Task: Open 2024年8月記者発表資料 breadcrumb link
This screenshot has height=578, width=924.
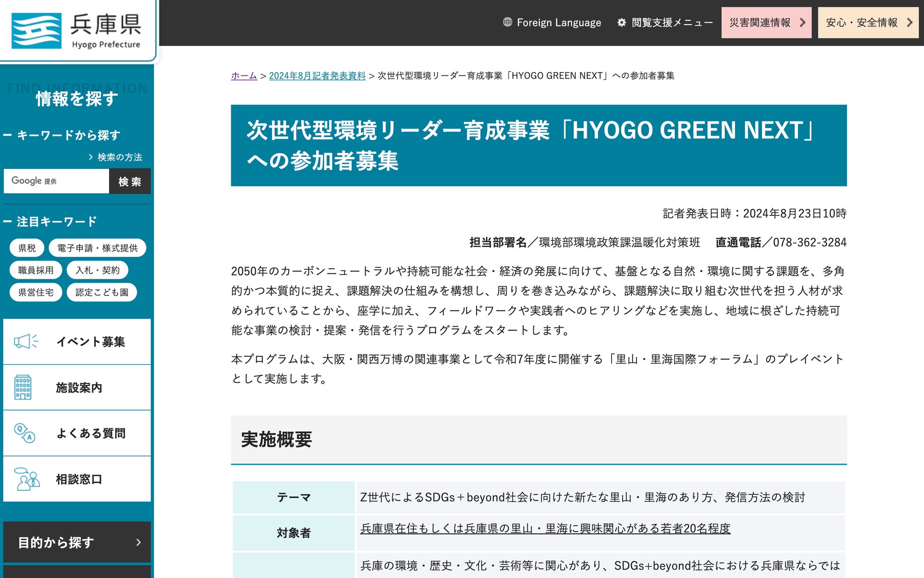Action: tap(317, 76)
